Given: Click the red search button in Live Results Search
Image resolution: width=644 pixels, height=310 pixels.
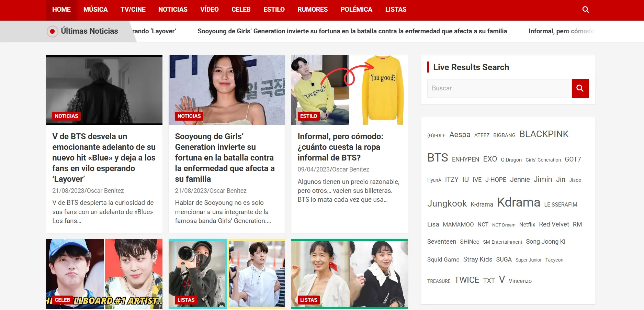Looking at the screenshot, I should 580,88.
